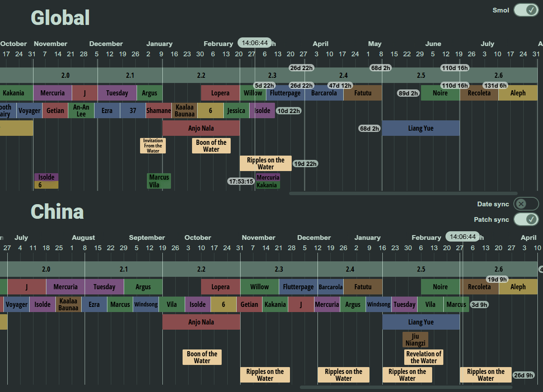Click the Shamane banner in Global

tap(159, 110)
